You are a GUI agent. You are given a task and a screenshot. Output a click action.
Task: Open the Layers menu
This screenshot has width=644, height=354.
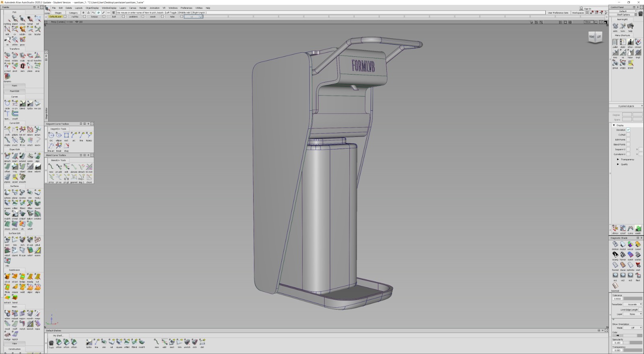[x=123, y=8]
